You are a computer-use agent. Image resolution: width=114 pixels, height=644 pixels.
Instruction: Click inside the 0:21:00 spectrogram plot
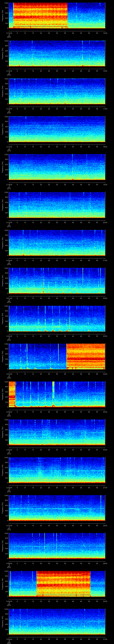(57, 281)
